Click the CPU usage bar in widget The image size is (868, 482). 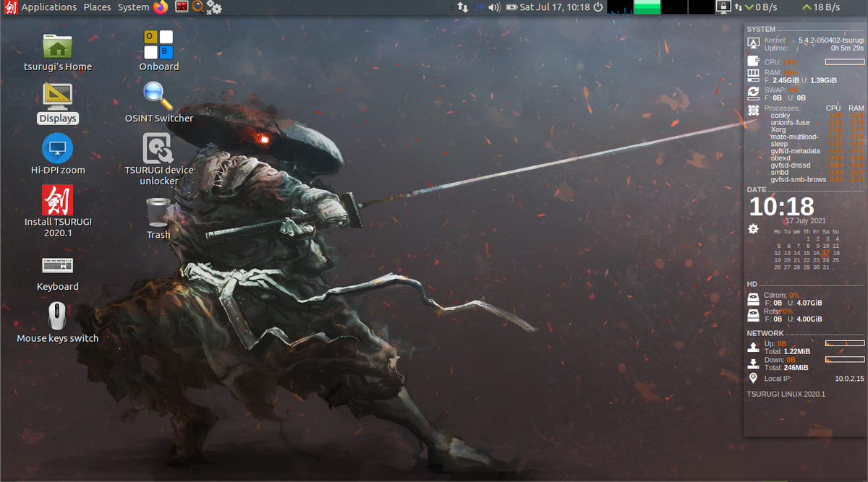tap(845, 62)
